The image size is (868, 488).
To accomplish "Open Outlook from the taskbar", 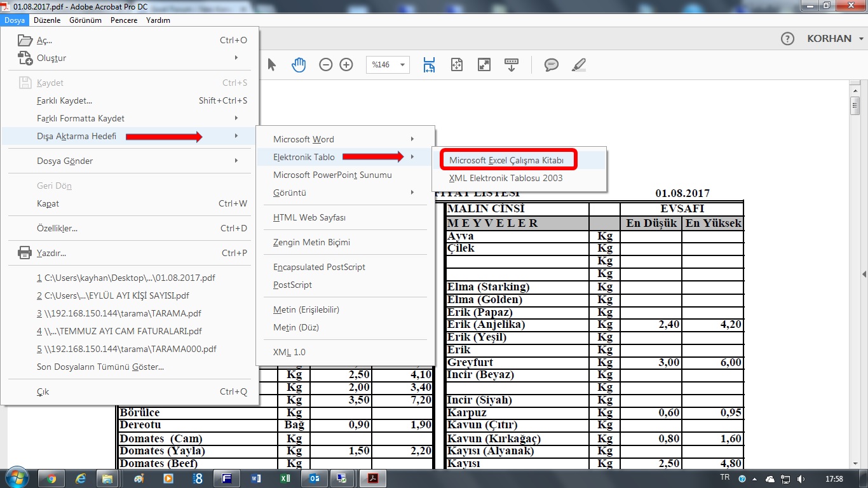I will pos(314,478).
